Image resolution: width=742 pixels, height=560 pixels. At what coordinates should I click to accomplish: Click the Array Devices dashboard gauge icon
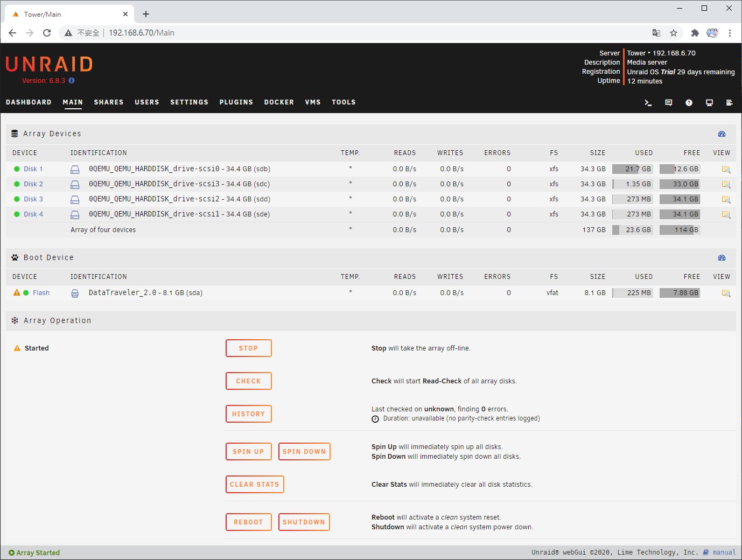coord(722,134)
